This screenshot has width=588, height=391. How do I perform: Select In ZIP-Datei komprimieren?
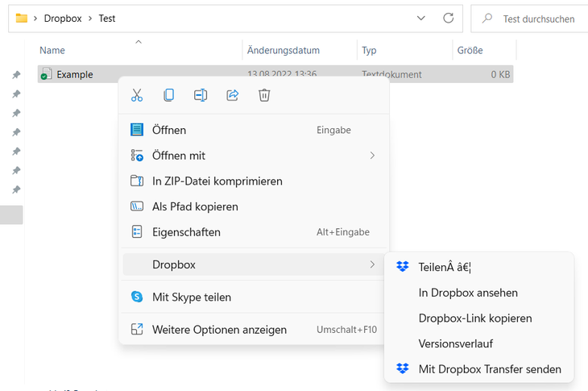pos(217,181)
